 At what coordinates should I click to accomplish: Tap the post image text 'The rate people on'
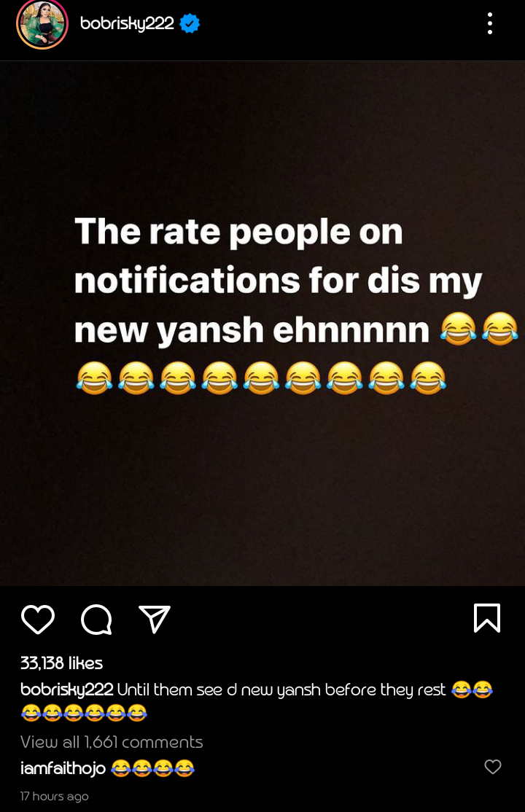[239, 232]
